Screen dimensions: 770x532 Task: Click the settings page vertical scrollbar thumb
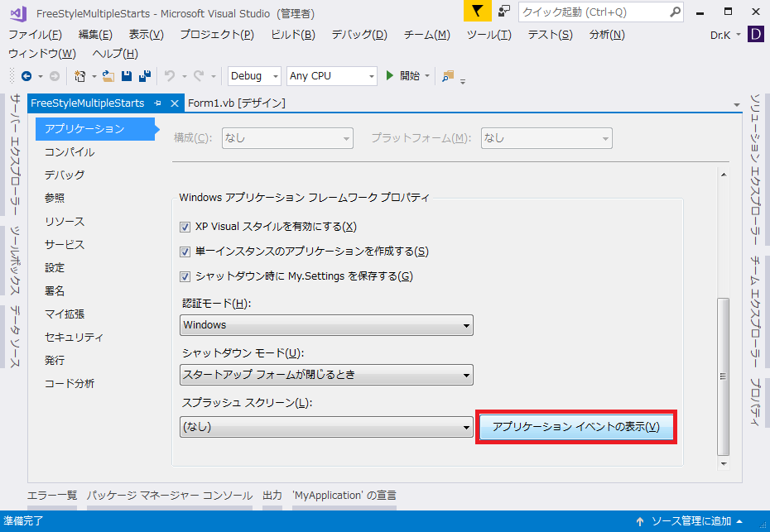[724, 375]
